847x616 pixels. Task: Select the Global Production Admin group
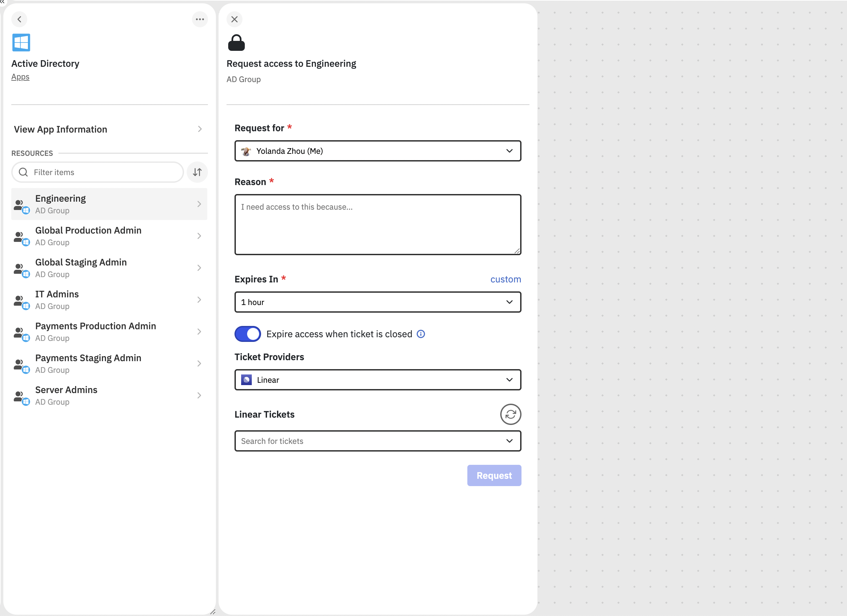[x=109, y=236]
